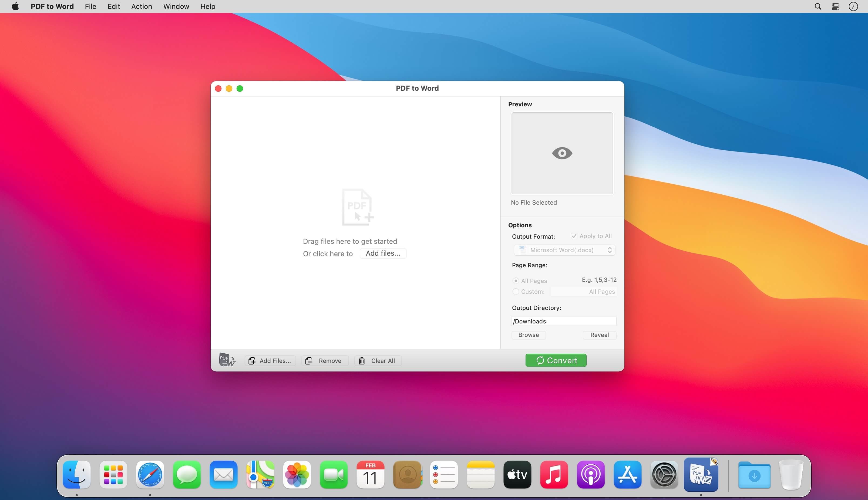868x500 pixels.
Task: Open the Action menu
Action: (x=142, y=6)
